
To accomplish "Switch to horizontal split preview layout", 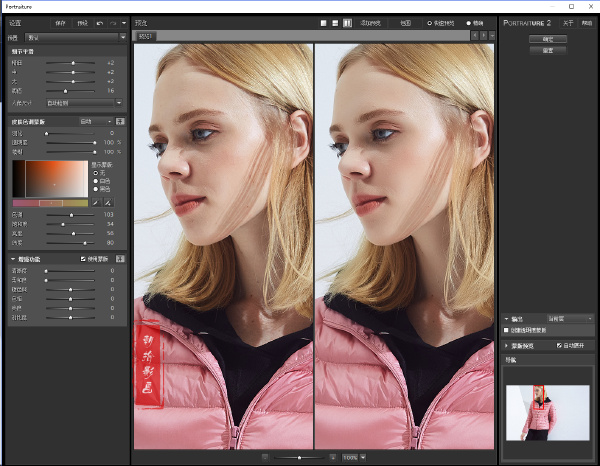I will pyautogui.click(x=335, y=22).
